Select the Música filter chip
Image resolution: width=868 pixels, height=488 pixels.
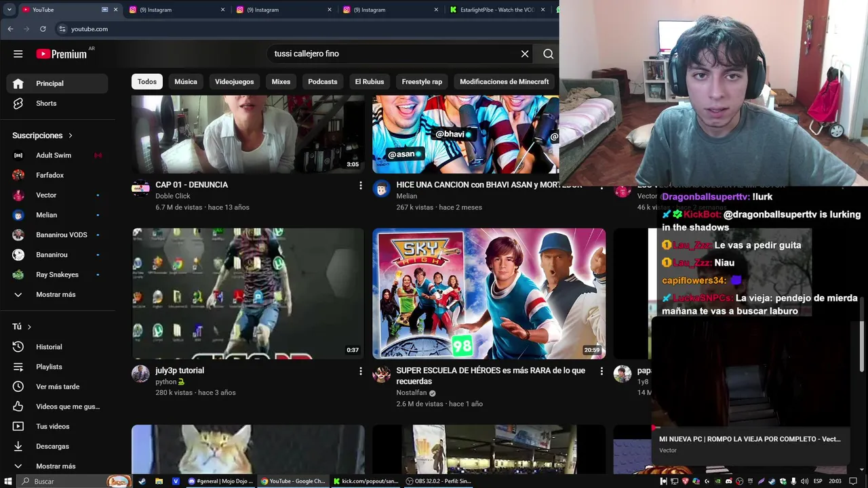(186, 81)
